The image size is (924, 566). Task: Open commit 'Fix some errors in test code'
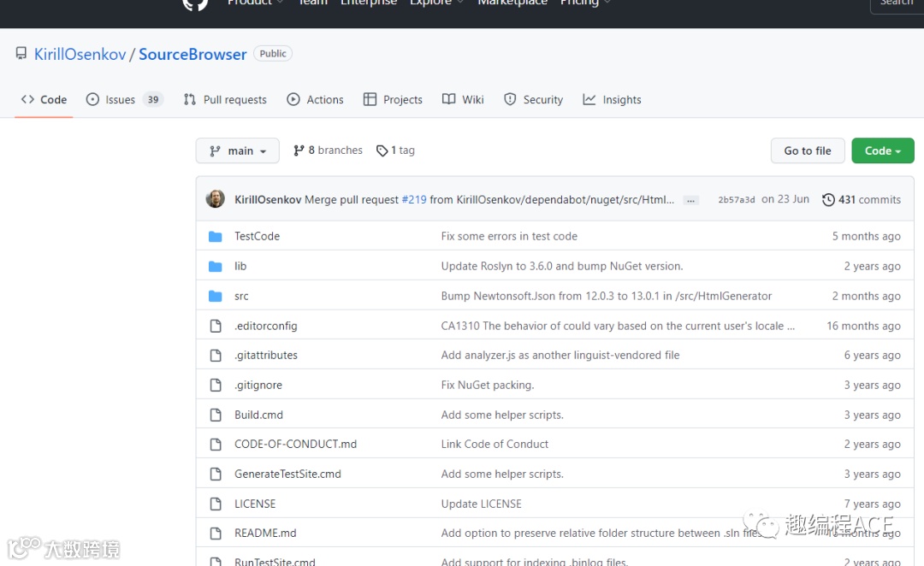509,236
